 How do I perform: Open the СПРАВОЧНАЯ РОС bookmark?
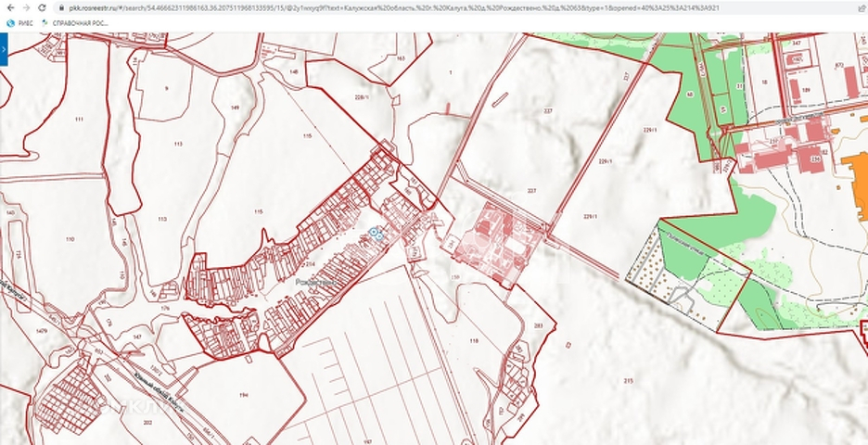[74, 23]
